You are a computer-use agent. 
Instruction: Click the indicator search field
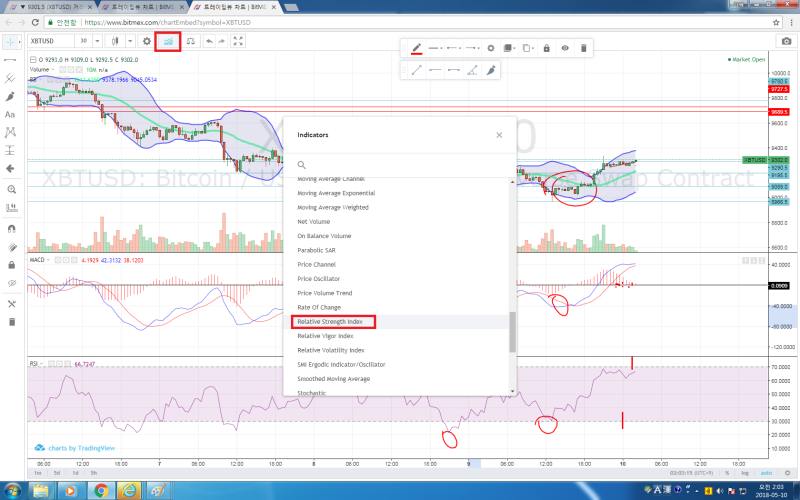(401, 164)
